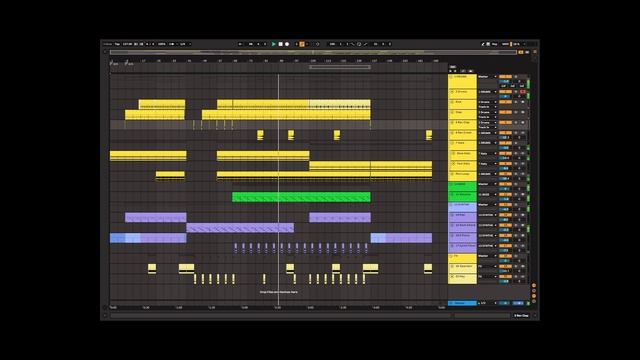This screenshot has height=360, width=640.
Task: Select the Perc Loop track header
Action: pos(462,177)
